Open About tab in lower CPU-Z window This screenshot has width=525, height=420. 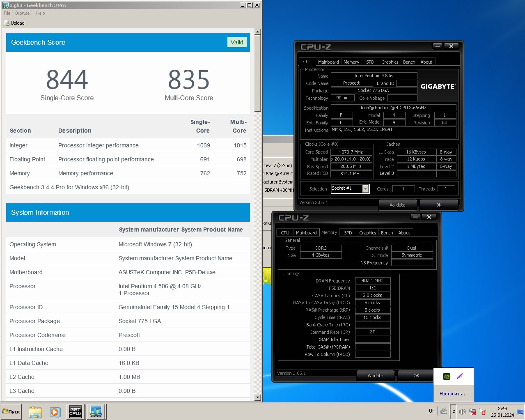(404, 233)
